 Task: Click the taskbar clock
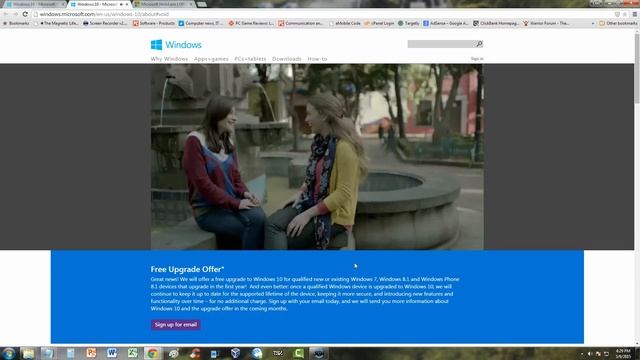623,353
